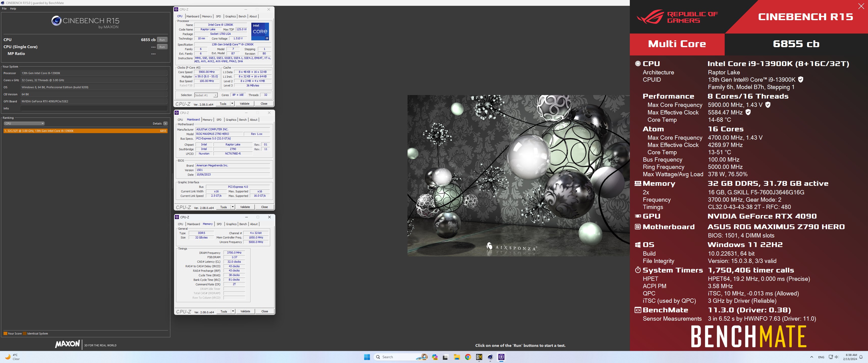Image resolution: width=868 pixels, height=363 pixels.
Task: Click the CPU-Z title icon of the Memory window
Action: click(177, 217)
